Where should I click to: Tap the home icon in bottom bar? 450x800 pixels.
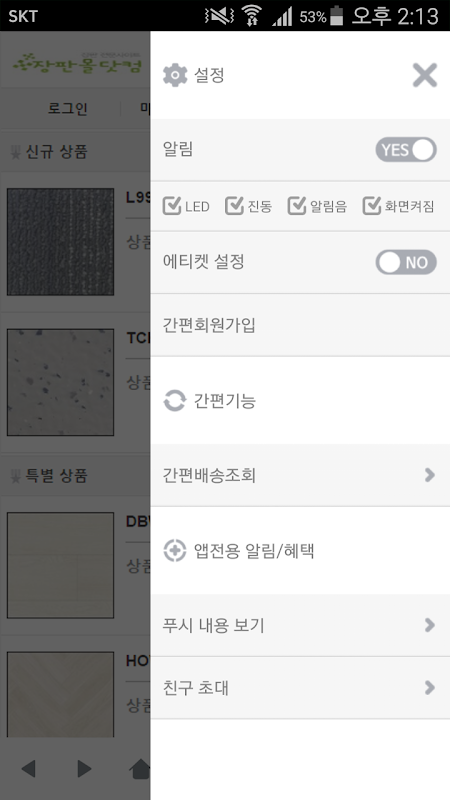tap(140, 769)
